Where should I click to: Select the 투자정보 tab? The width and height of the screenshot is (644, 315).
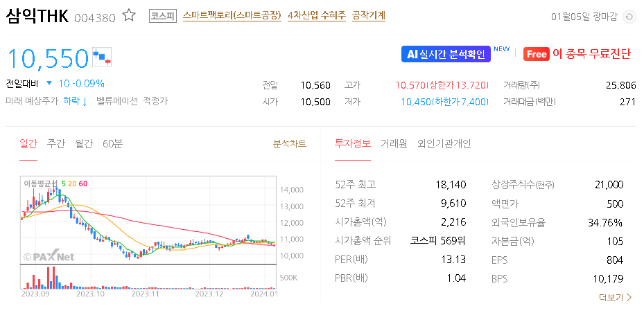click(353, 143)
